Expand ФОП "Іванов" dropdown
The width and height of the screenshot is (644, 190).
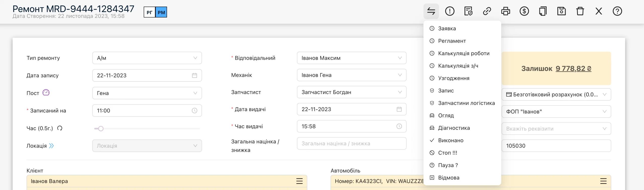556,112
